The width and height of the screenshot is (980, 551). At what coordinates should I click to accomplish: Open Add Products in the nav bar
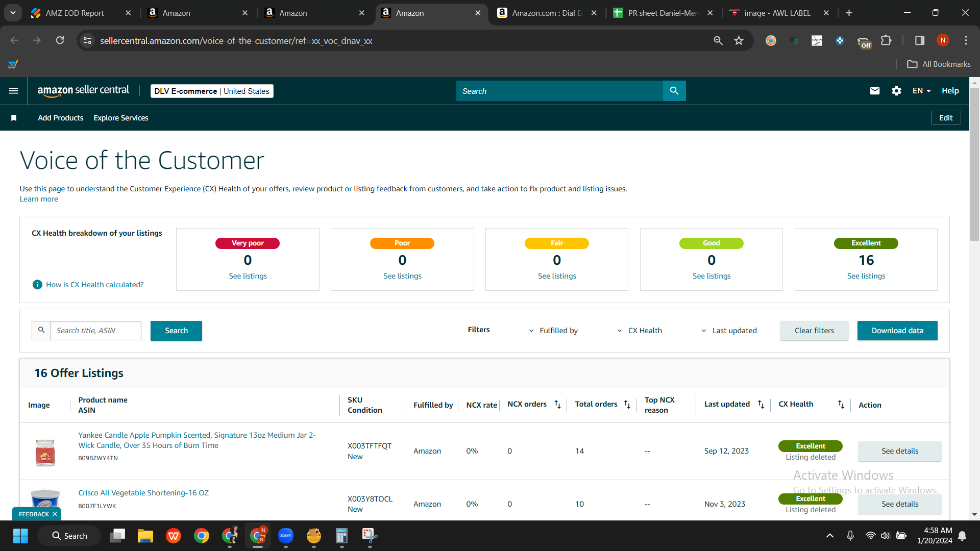click(60, 118)
